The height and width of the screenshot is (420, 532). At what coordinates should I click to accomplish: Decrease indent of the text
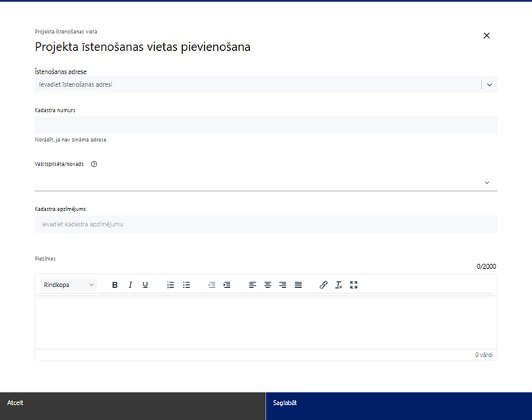pyautogui.click(x=212, y=285)
